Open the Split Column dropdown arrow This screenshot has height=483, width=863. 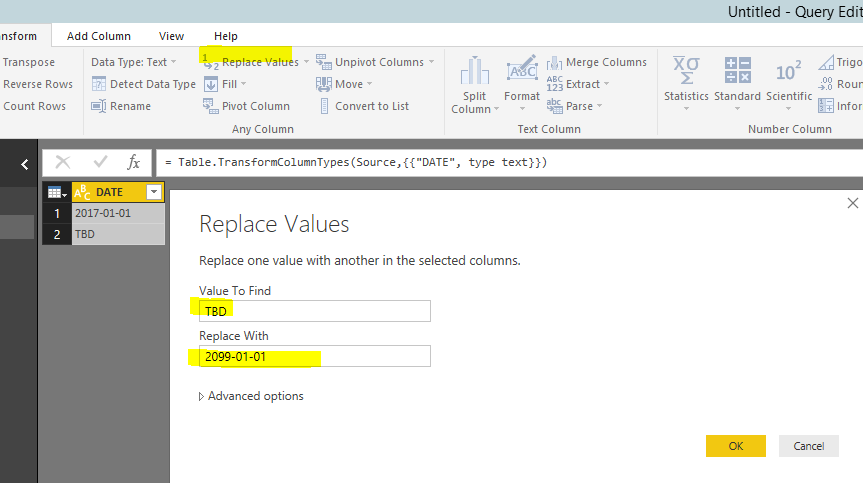[x=496, y=109]
